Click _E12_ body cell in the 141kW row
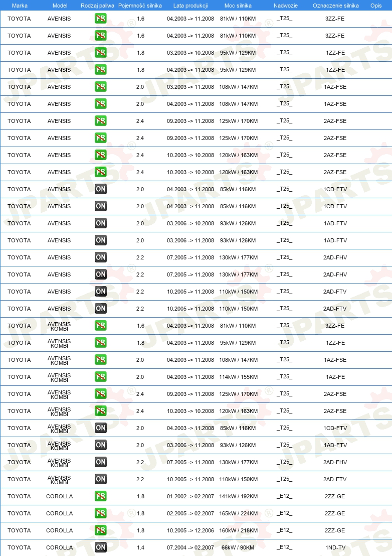The height and width of the screenshot is (556, 392). point(284,496)
